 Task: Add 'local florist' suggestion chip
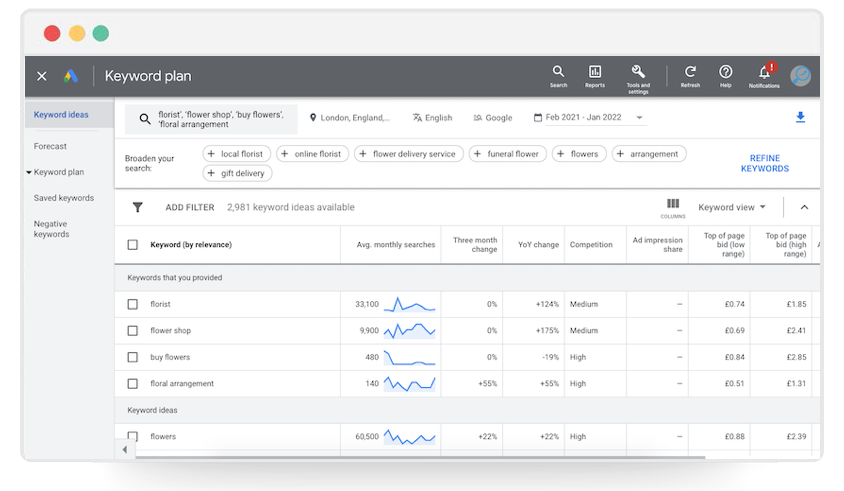coord(238,154)
